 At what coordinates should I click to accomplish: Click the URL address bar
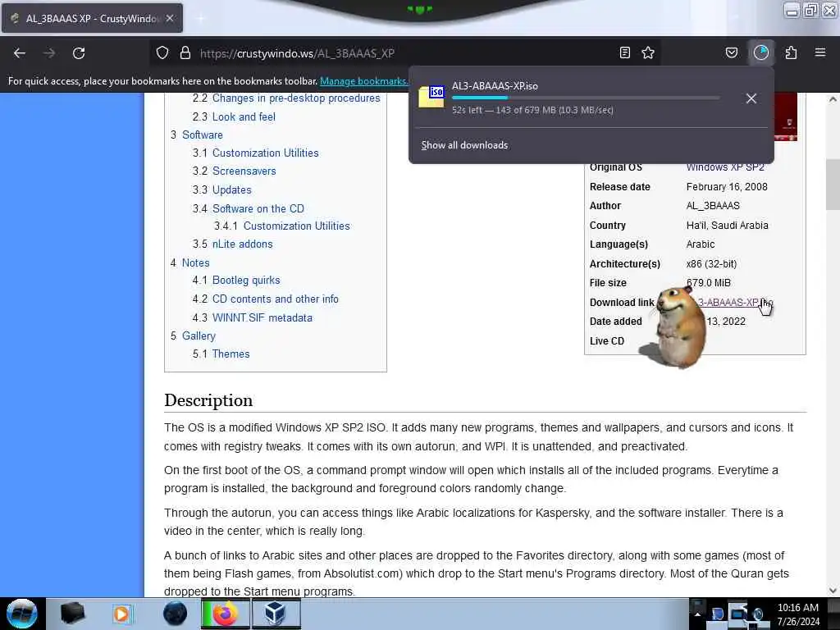(404, 53)
